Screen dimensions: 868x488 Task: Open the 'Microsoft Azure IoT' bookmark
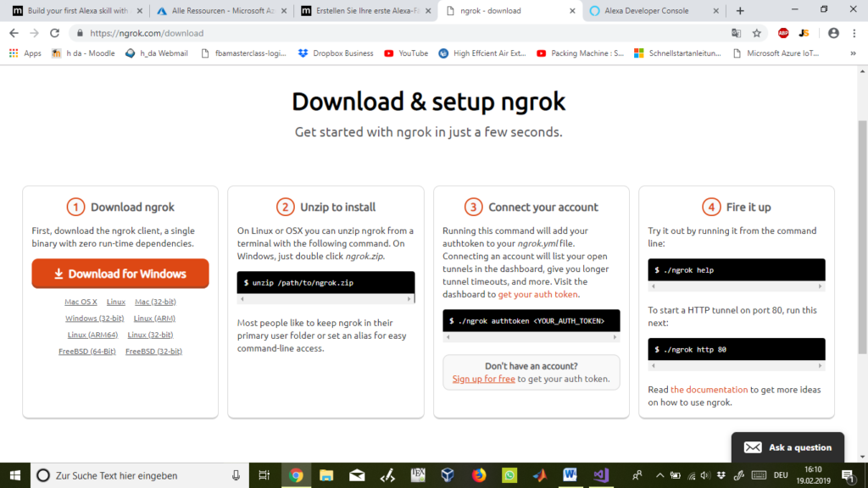click(776, 53)
